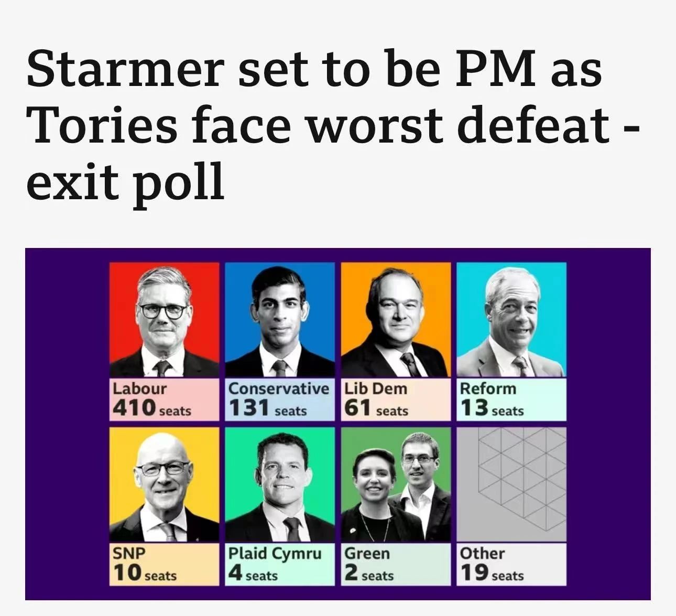Viewport: 676px width, 616px height.
Task: Select the Conservative leader photo tile
Action: click(280, 320)
